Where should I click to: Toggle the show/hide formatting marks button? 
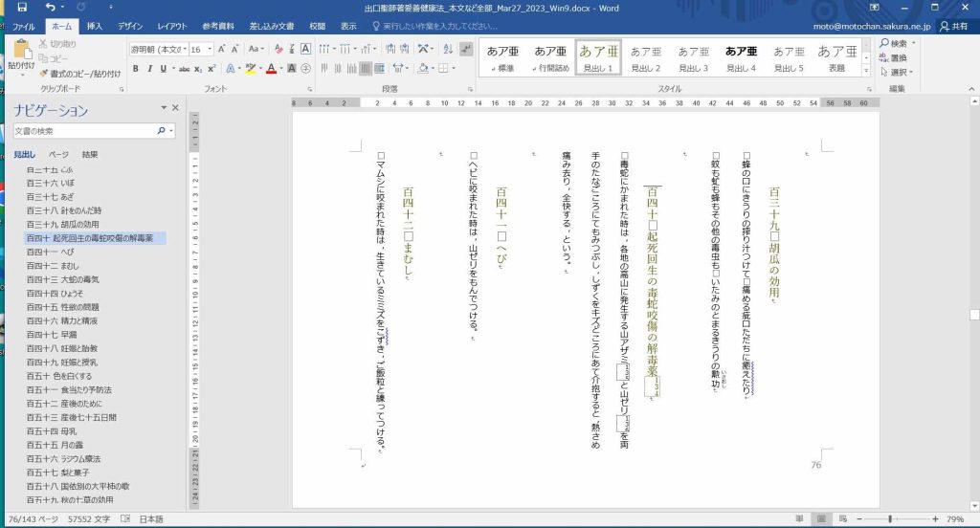click(x=466, y=49)
